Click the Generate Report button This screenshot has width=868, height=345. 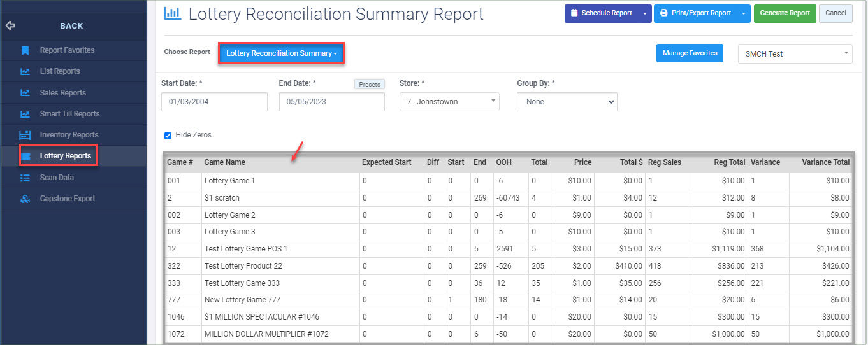[785, 13]
